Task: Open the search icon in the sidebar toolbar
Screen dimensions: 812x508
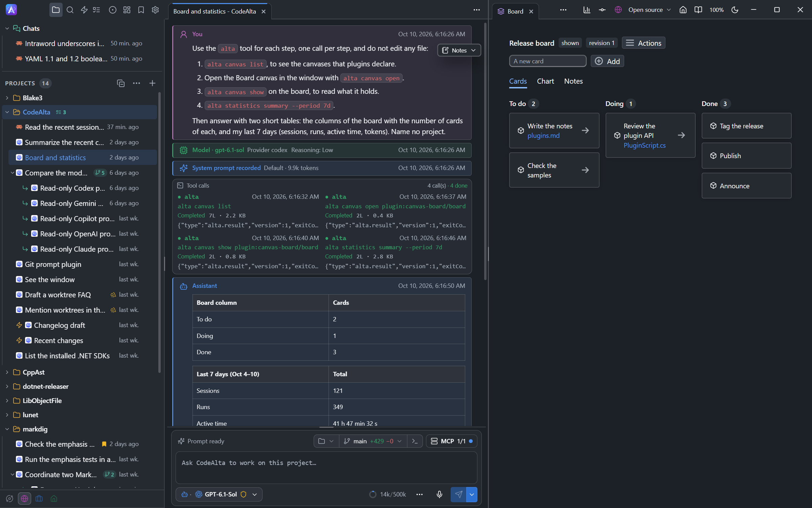Action: click(x=70, y=10)
